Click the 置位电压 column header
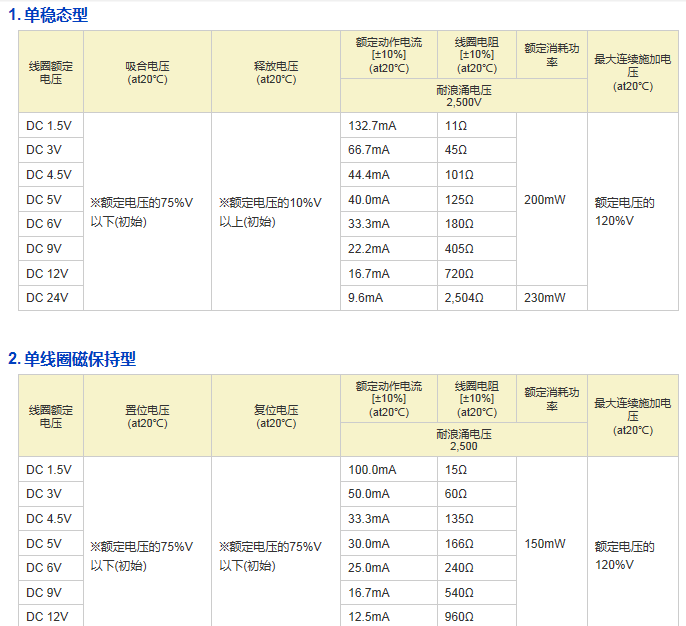 coord(147,416)
